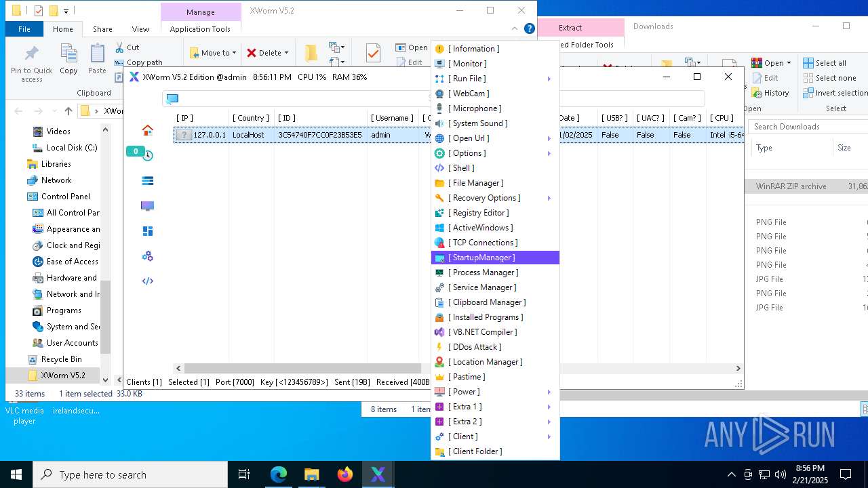Open Application Tools ribbon tab
Image resolution: width=868 pixels, height=488 pixels.
tap(200, 29)
